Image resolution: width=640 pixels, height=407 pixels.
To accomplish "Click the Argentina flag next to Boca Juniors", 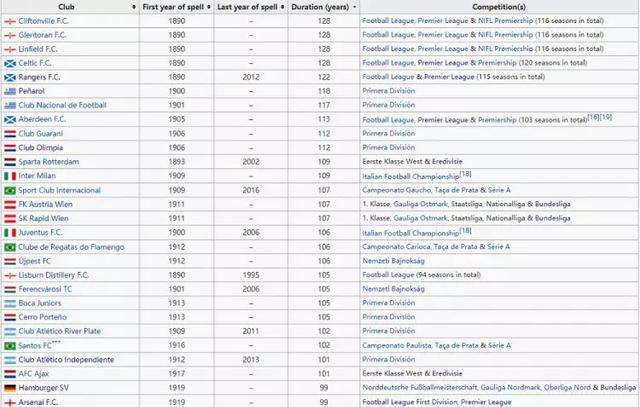I will (x=10, y=303).
